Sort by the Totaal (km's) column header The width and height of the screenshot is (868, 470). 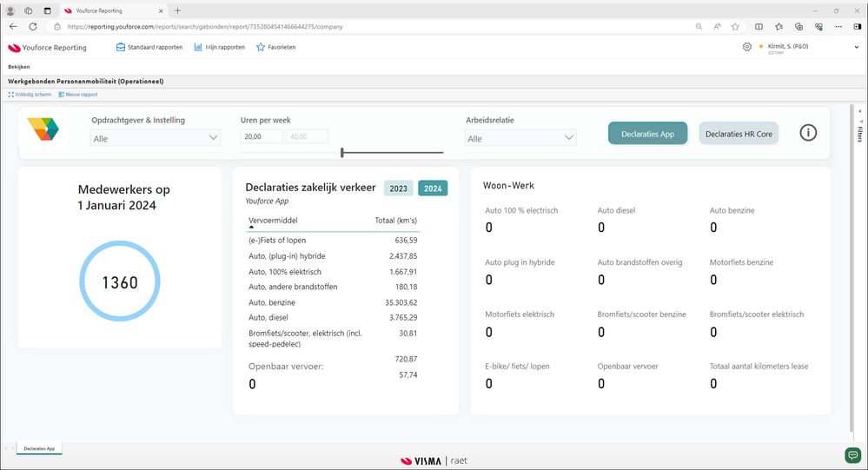396,221
